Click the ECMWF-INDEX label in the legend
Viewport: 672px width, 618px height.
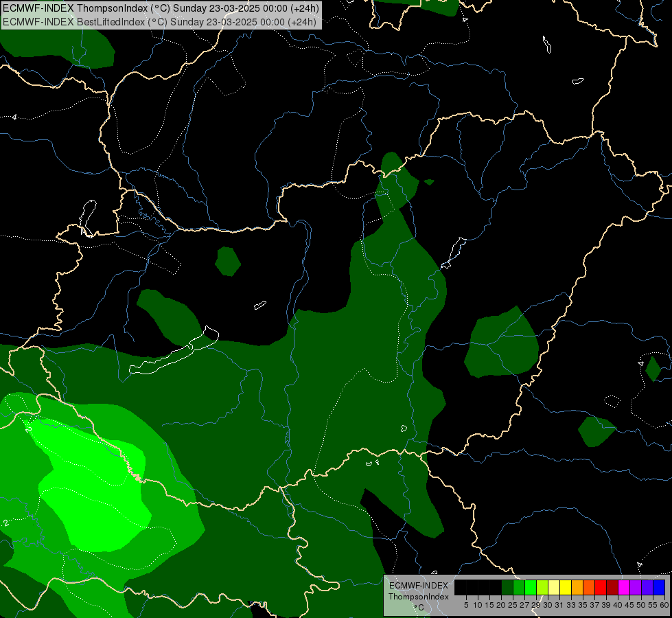click(x=419, y=586)
